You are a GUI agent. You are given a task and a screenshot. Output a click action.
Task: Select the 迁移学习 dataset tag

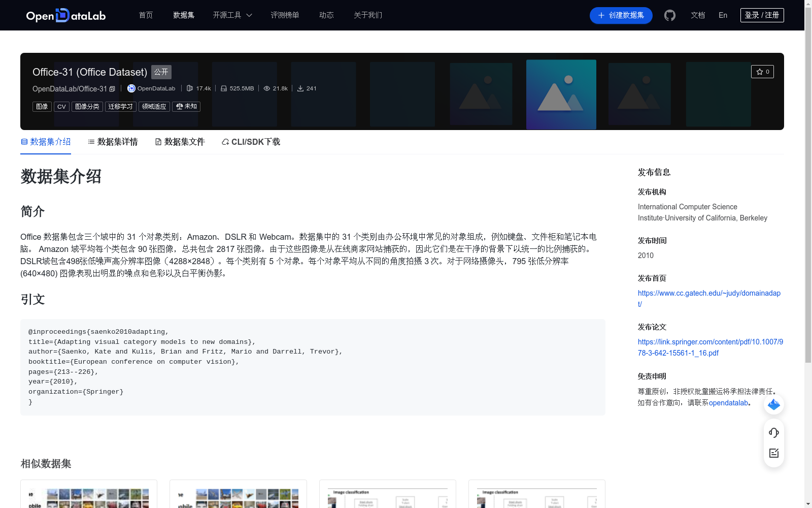(x=120, y=106)
